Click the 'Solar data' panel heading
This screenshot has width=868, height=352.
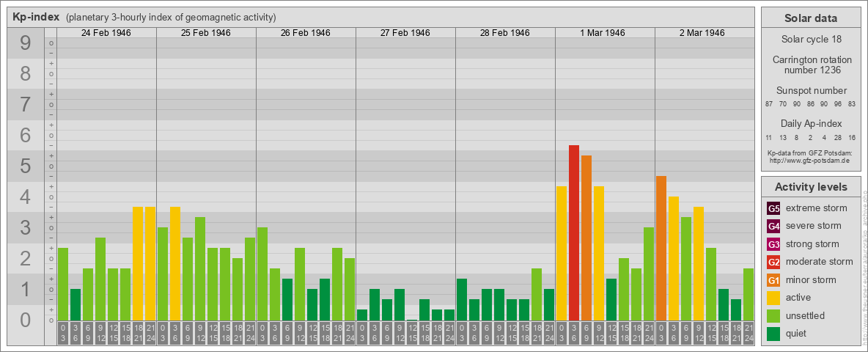point(811,18)
